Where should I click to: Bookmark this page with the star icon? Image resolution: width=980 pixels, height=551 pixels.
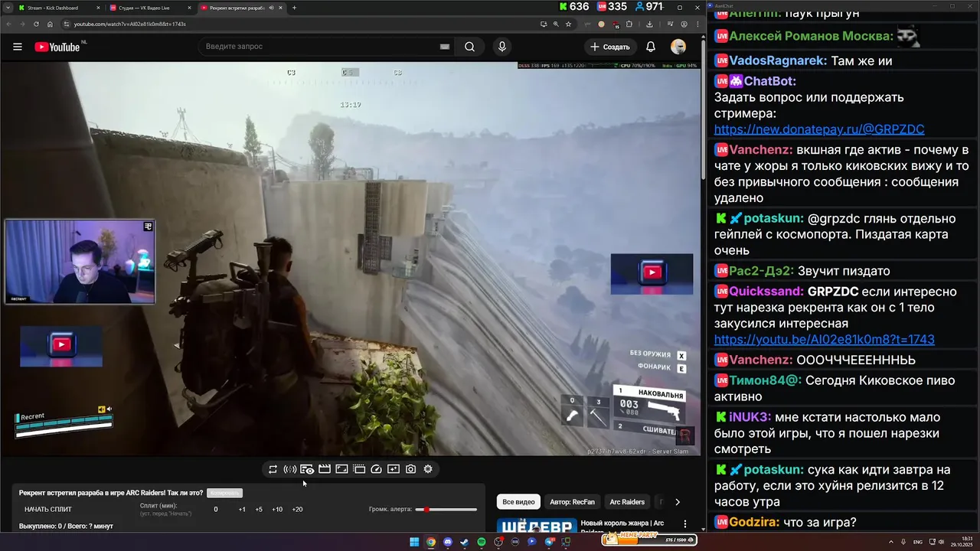point(568,24)
